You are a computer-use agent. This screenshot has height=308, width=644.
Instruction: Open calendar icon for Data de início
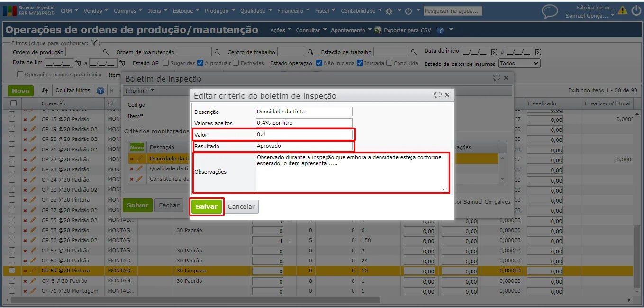click(x=494, y=51)
